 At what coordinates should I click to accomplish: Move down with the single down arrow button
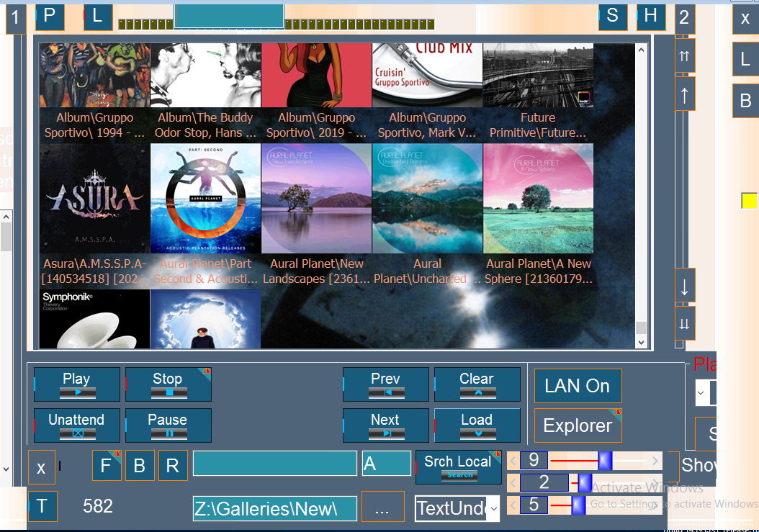pyautogui.click(x=685, y=286)
